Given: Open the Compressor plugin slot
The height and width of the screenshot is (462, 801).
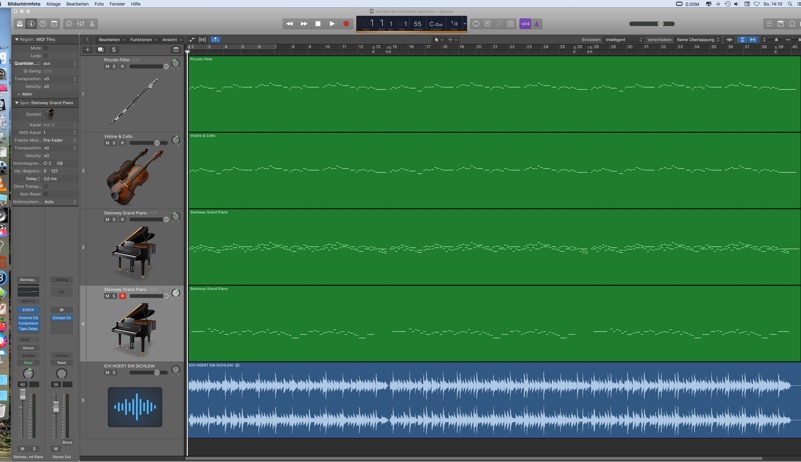Looking at the screenshot, I should pyautogui.click(x=28, y=323).
